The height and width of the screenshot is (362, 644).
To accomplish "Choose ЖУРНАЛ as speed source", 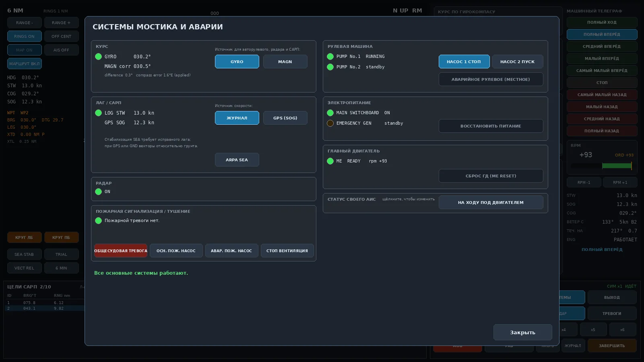I will 237,118.
